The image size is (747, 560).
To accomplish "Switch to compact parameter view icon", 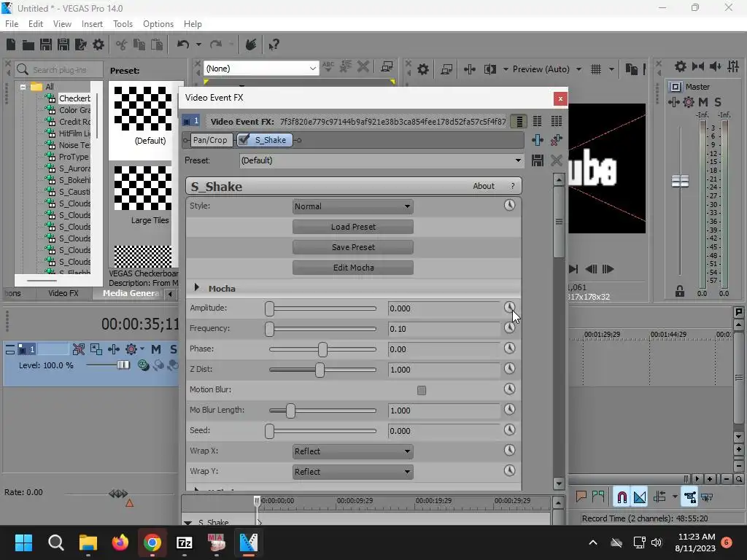I will [x=519, y=122].
